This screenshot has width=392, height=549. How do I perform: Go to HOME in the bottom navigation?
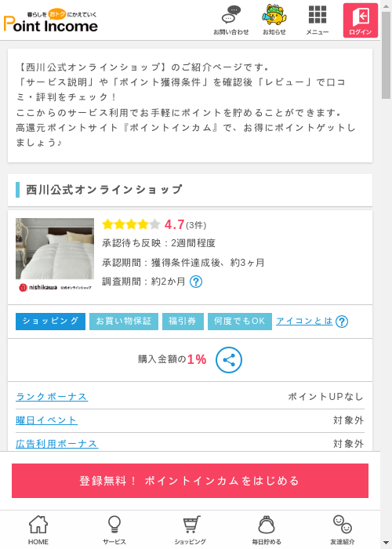(38, 529)
